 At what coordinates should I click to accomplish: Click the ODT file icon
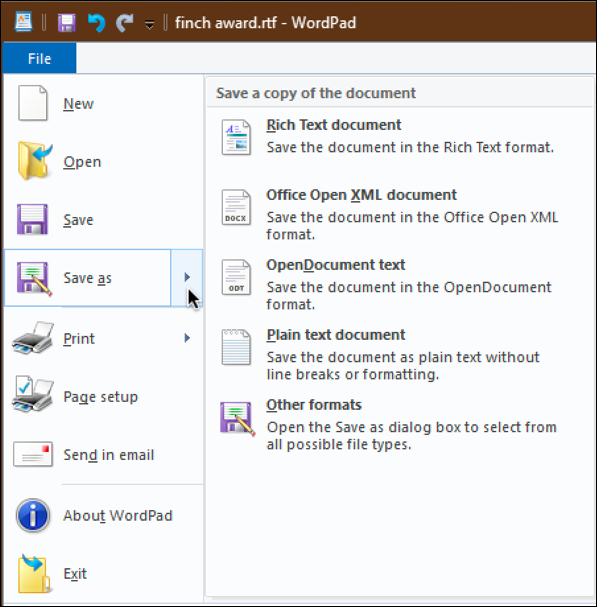click(236, 277)
